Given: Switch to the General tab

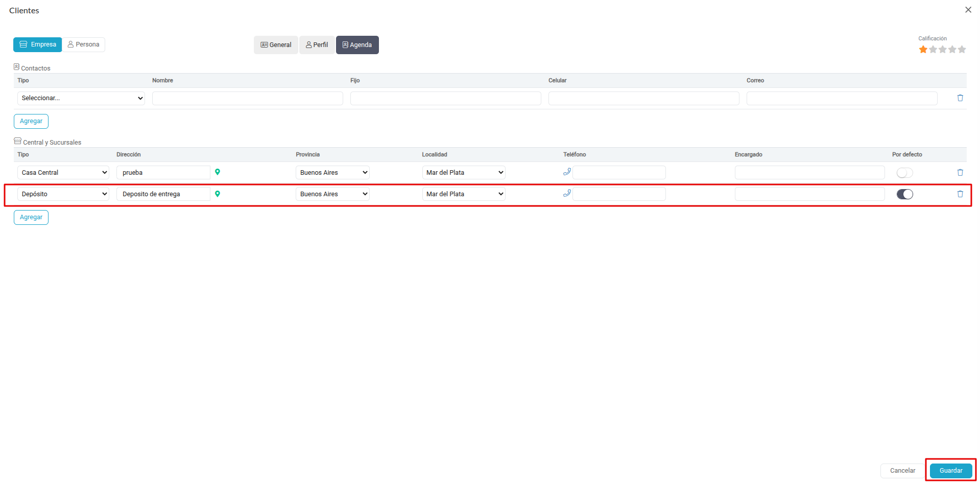Looking at the screenshot, I should pos(276,45).
